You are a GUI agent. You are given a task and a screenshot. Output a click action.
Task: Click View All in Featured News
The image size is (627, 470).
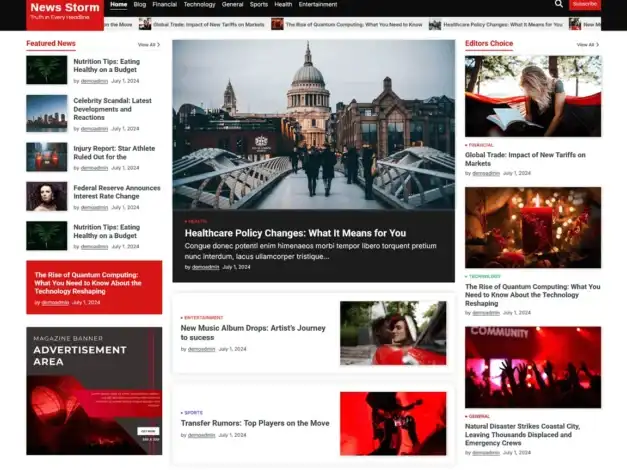point(148,44)
